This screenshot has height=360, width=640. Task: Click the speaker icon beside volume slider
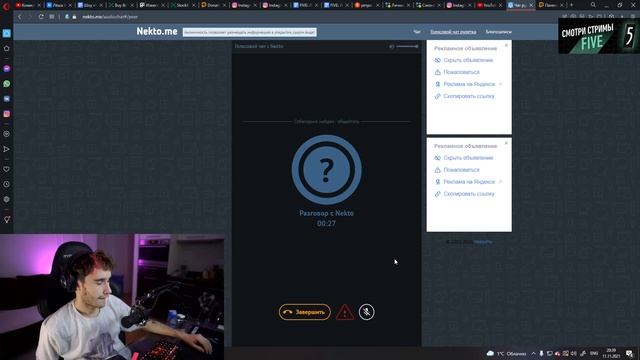pos(391,47)
